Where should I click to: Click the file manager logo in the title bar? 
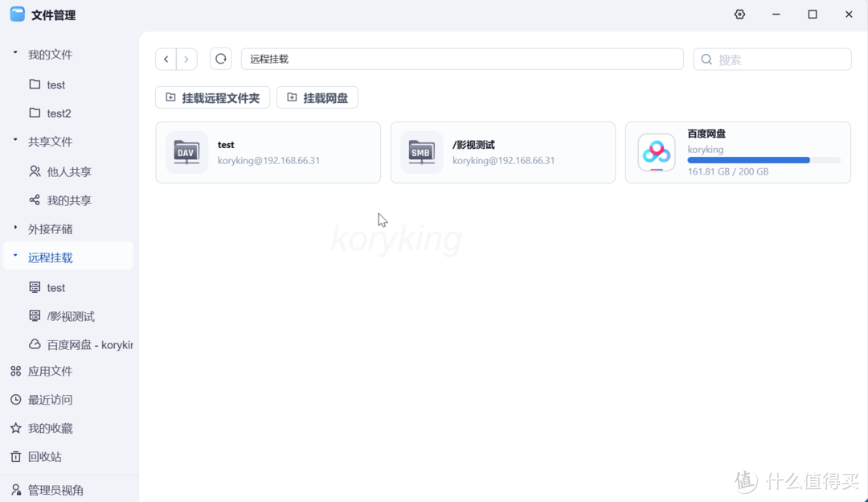(17, 14)
